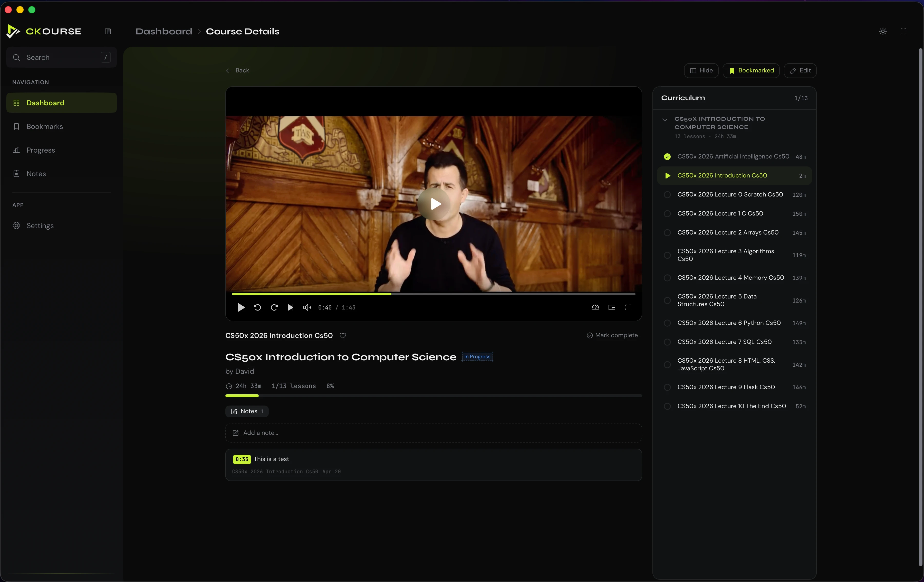Skip to next lesson in player
This screenshot has width=924, height=582.
(291, 307)
